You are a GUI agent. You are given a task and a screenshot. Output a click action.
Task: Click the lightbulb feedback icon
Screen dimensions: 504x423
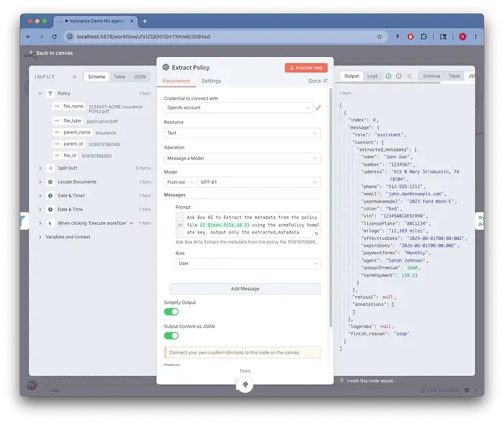(x=342, y=380)
